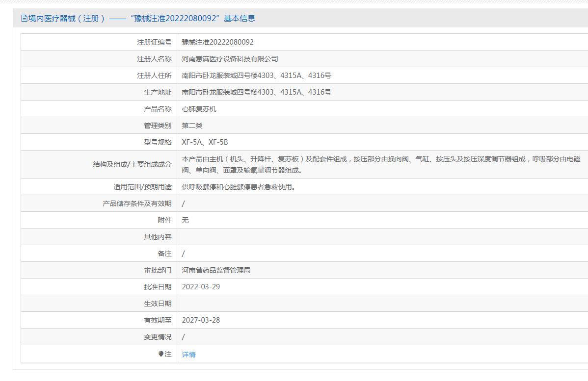The width and height of the screenshot is (588, 381).
Task: Select the address value in 生产地址 row
Action: tap(257, 92)
